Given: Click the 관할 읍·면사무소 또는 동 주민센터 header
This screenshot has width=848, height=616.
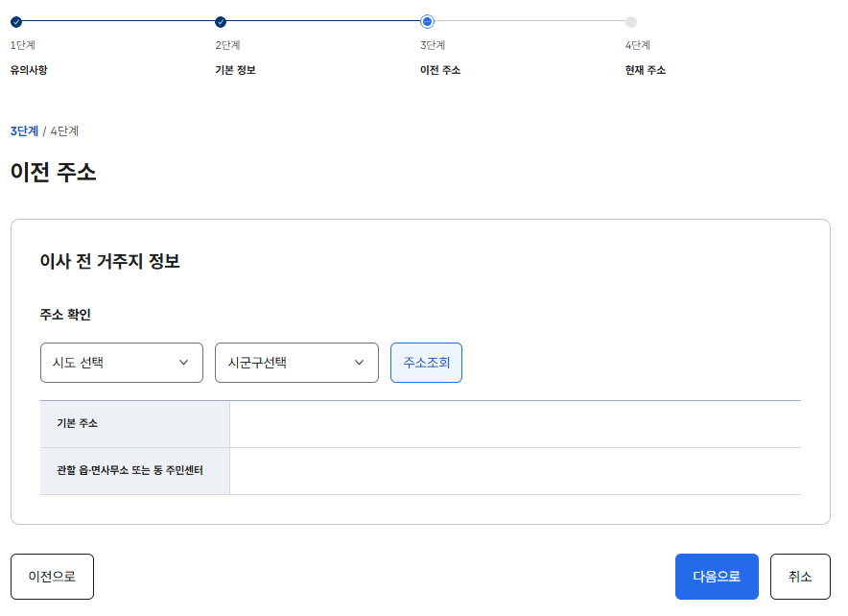Looking at the screenshot, I should 135,471.
